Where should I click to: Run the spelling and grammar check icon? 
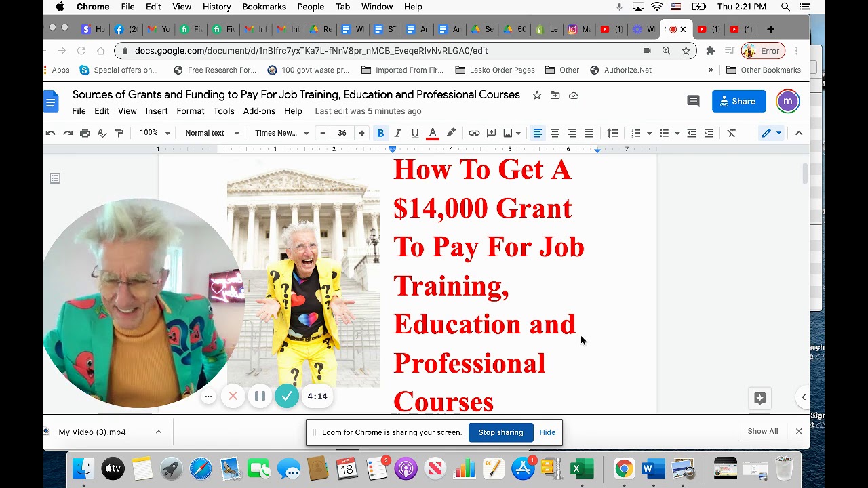(102, 133)
